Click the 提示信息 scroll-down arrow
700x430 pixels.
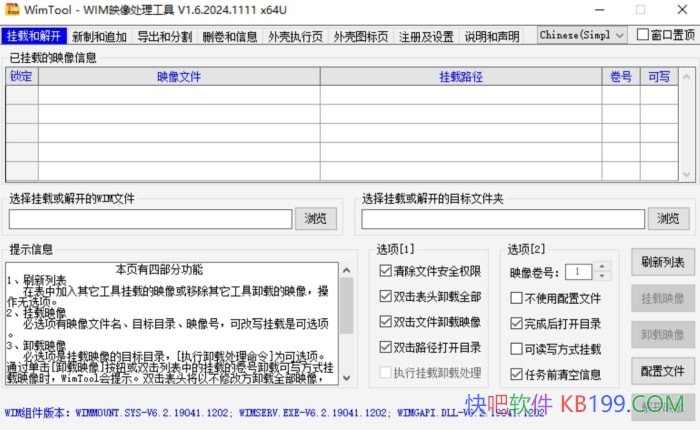click(x=347, y=378)
